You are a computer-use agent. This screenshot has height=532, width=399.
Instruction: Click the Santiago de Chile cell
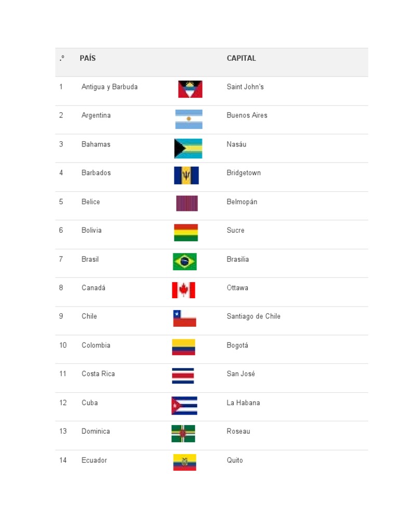tap(254, 316)
